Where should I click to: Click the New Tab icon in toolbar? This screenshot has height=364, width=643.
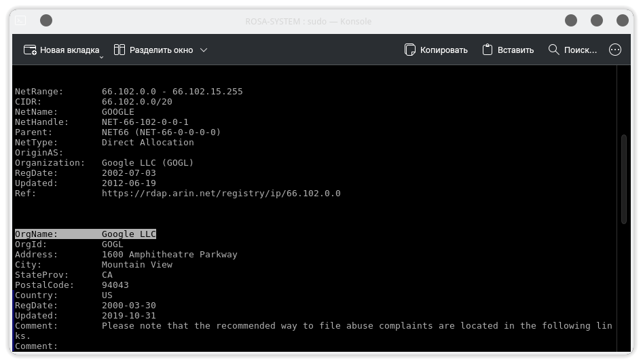(x=30, y=50)
